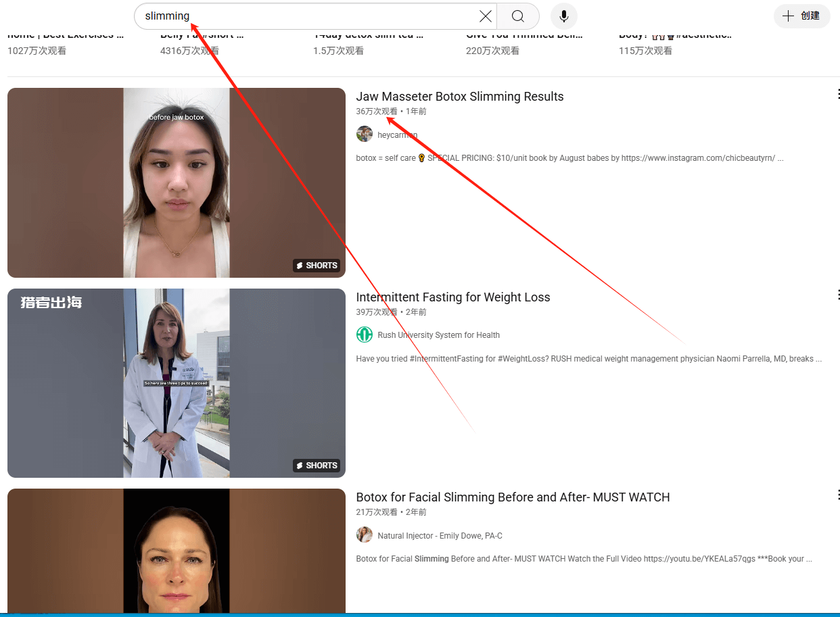The width and height of the screenshot is (840, 617).
Task: Open more options for Botox for Facial Slimming video
Action: pyautogui.click(x=839, y=495)
